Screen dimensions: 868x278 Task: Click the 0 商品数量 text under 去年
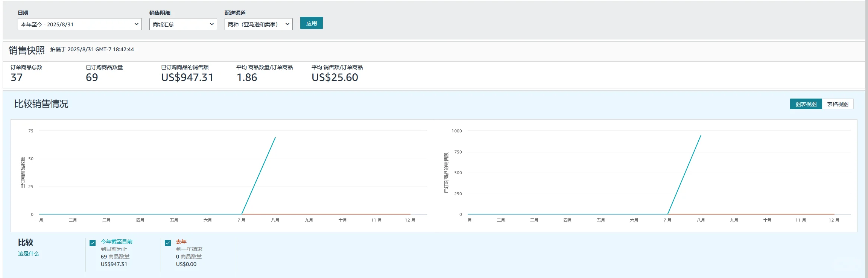pos(189,257)
